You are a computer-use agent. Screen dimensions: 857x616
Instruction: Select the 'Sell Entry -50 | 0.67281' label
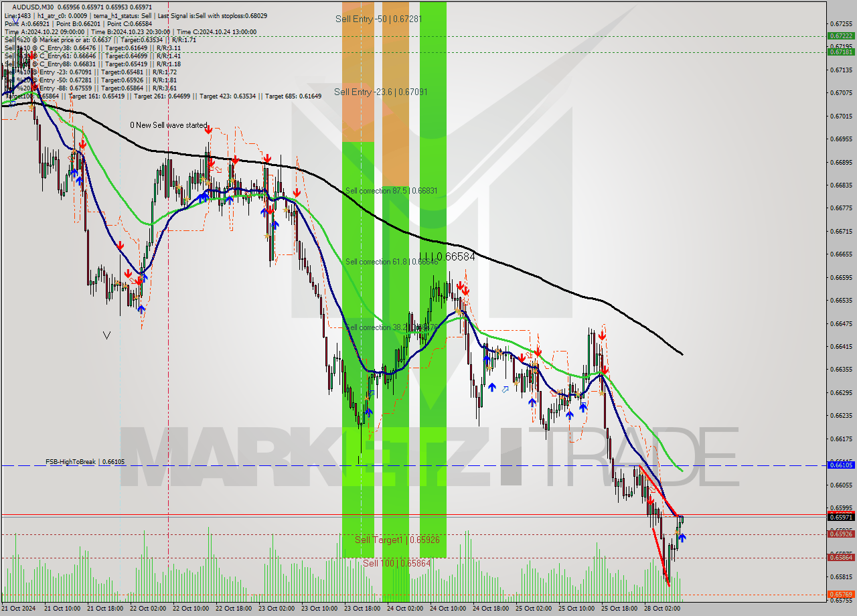pos(379,19)
